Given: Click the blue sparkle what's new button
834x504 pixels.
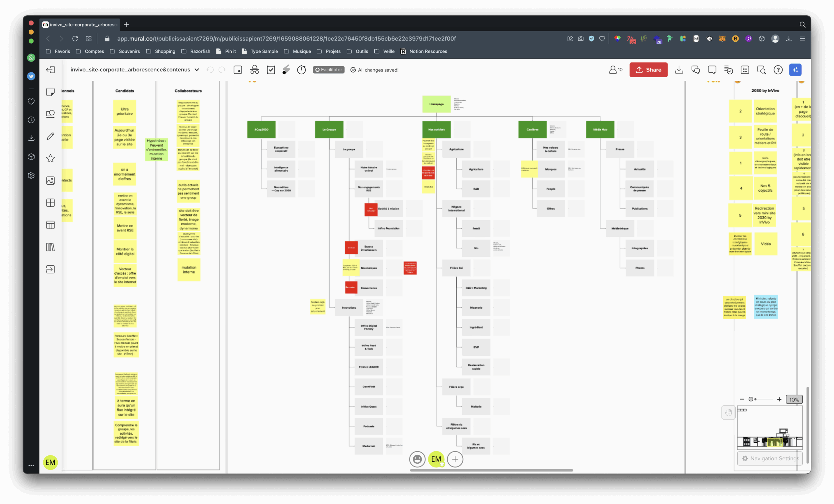Looking at the screenshot, I should point(796,70).
